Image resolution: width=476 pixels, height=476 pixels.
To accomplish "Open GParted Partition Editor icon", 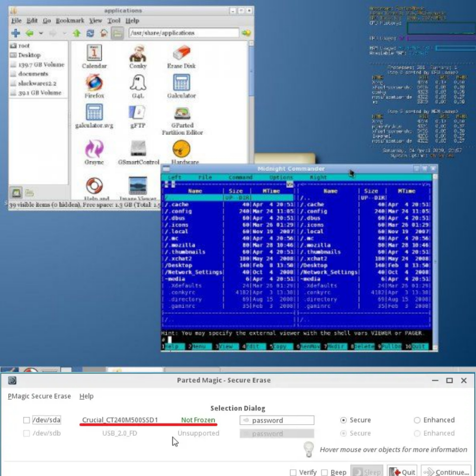I will click(182, 113).
